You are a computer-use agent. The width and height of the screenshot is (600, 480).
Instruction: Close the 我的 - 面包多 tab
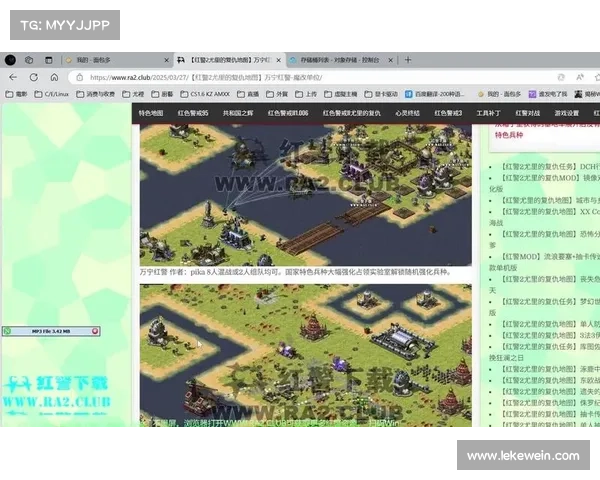166,60
